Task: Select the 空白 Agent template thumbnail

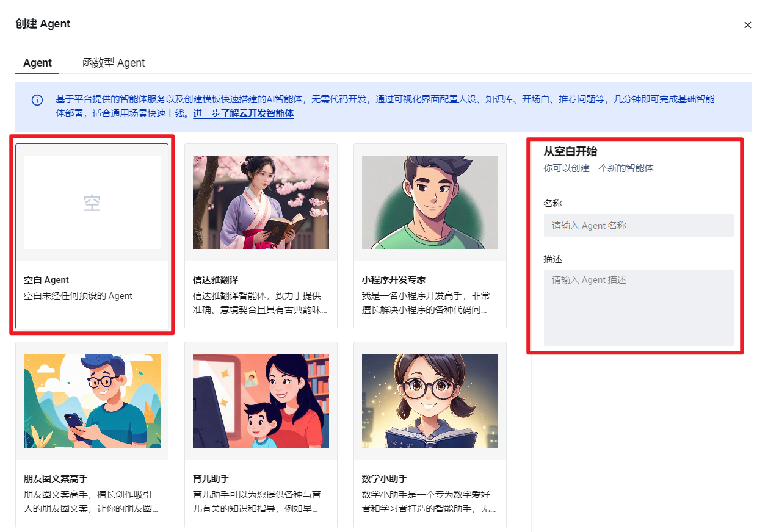Action: 92,202
